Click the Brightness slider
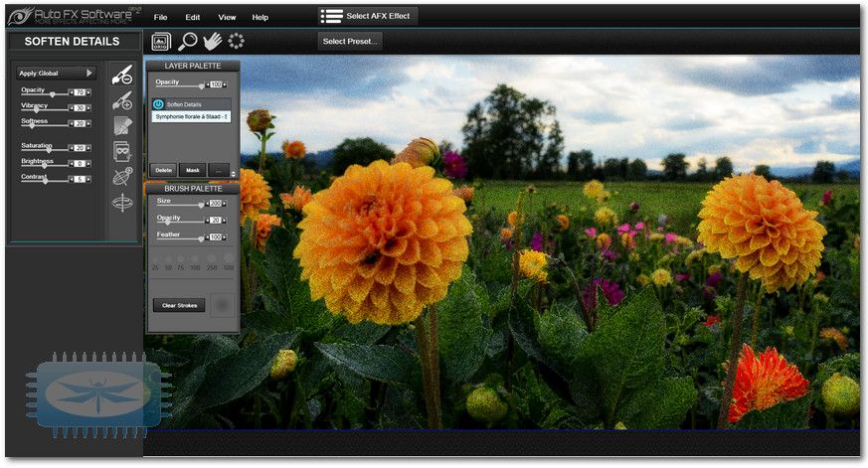 point(45,165)
